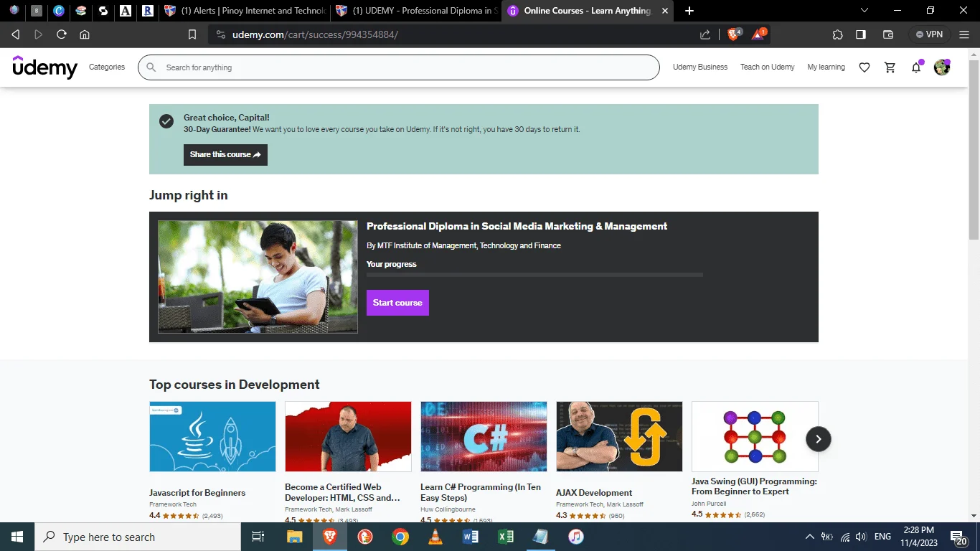Click Share this course button
This screenshot has height=551, width=980.
pos(225,154)
